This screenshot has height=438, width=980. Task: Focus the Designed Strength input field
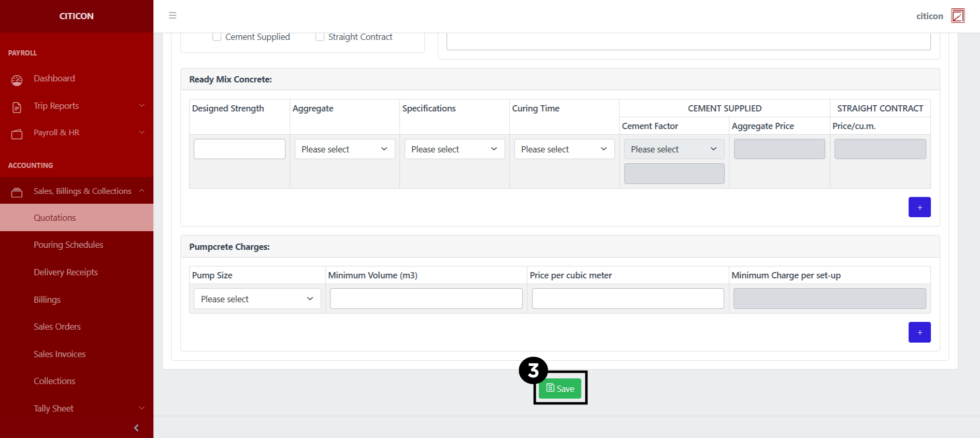click(239, 149)
